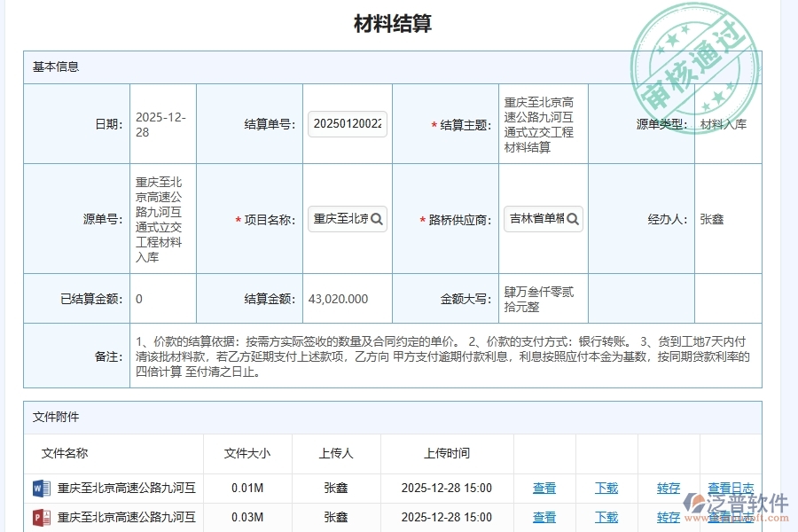Click 下载 on the first attachment row

606,488
